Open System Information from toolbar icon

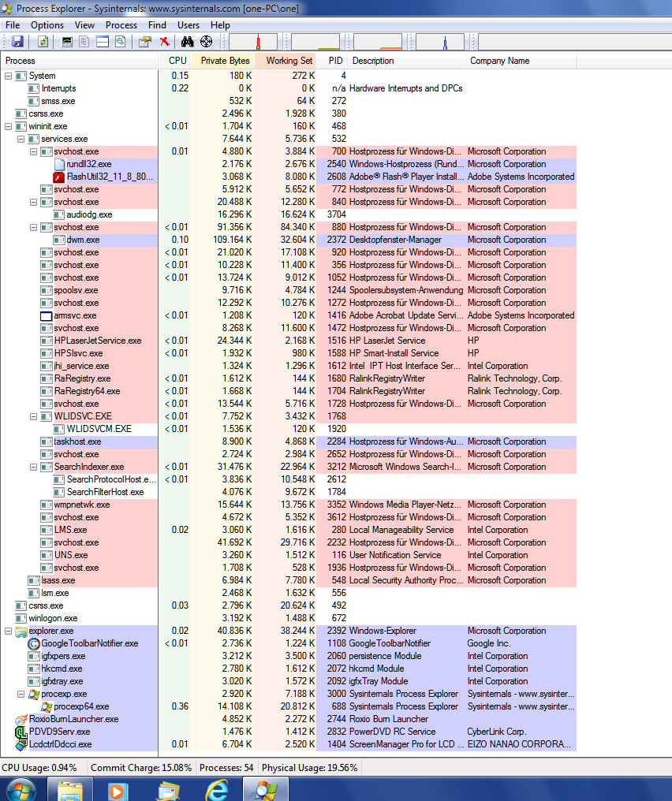(67, 42)
